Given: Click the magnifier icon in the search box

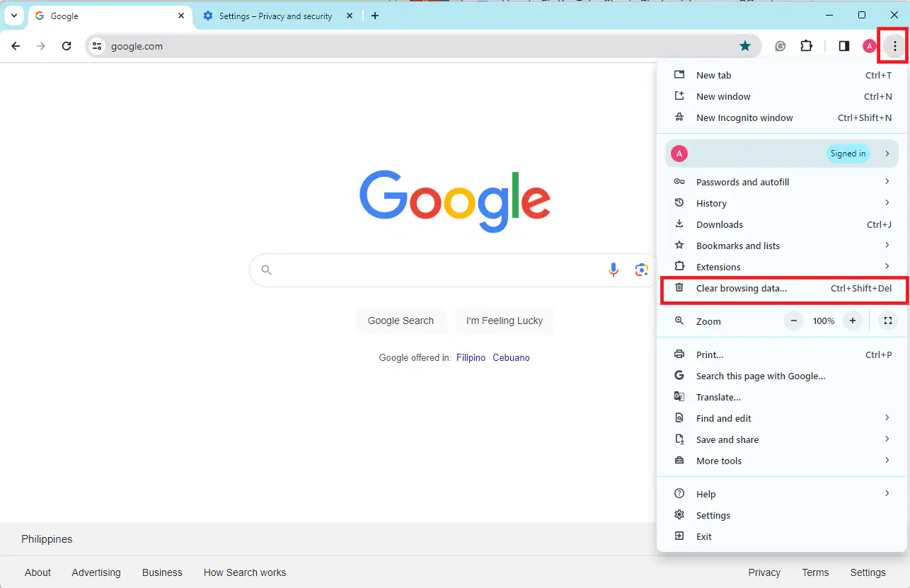Looking at the screenshot, I should pyautogui.click(x=267, y=270).
